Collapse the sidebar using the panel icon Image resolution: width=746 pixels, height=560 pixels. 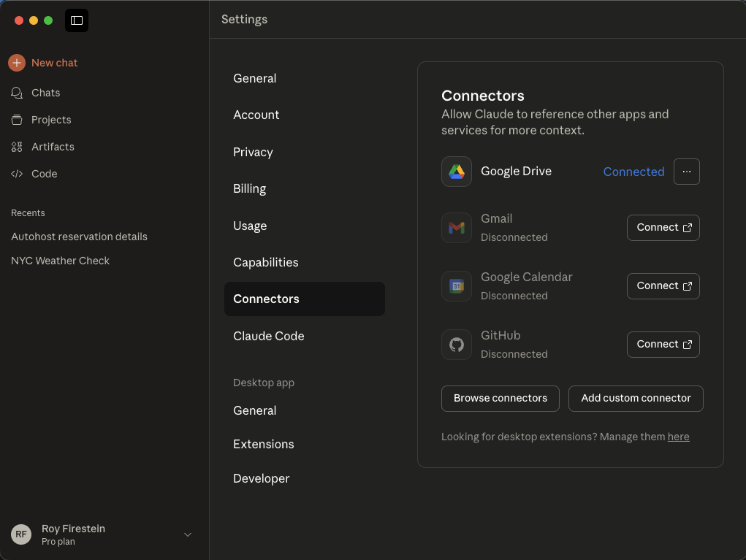pyautogui.click(x=76, y=20)
